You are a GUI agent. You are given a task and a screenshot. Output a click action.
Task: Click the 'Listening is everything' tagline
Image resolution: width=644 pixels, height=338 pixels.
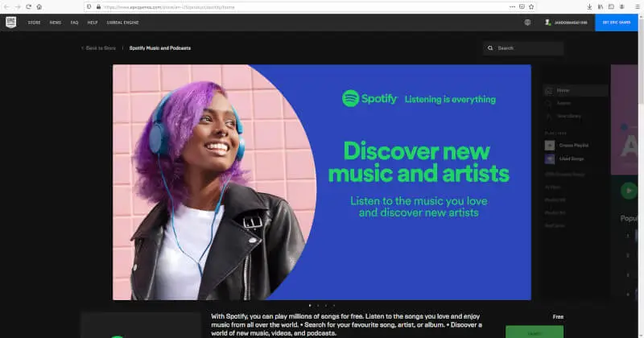point(450,99)
